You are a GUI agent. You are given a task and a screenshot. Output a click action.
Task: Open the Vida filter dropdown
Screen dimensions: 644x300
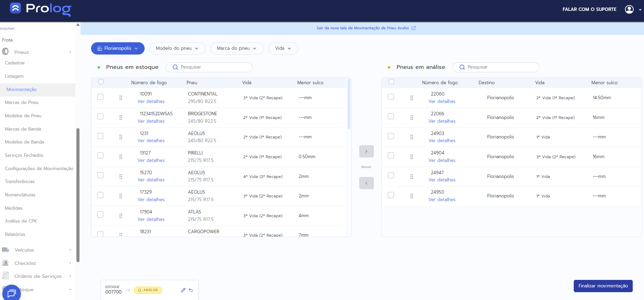tap(283, 48)
